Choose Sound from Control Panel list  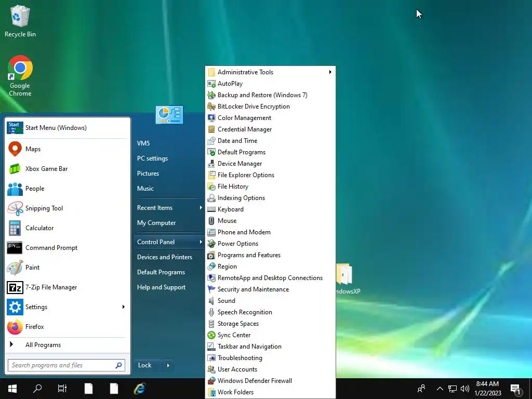point(270,301)
